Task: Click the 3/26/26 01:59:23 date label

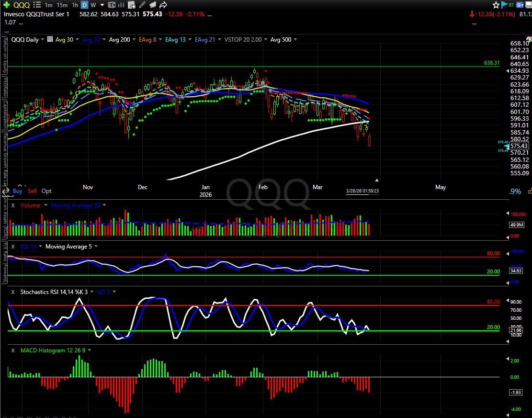Action: (362, 191)
